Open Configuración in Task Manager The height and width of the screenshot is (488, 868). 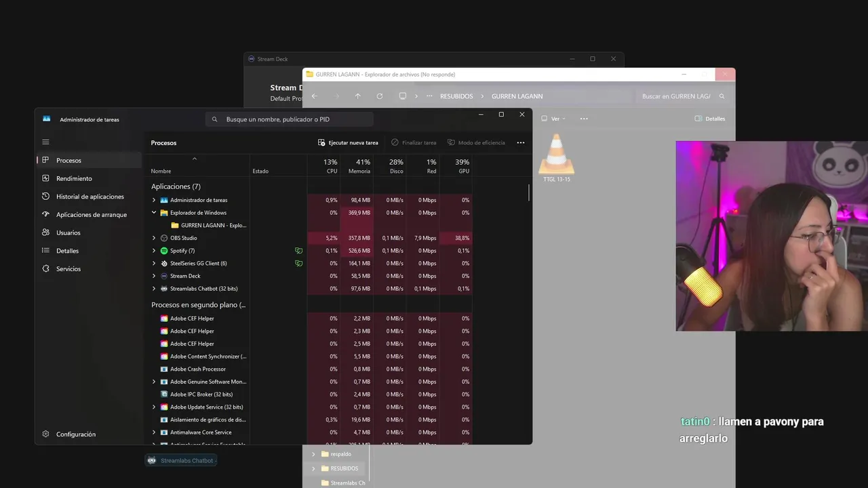click(89, 434)
